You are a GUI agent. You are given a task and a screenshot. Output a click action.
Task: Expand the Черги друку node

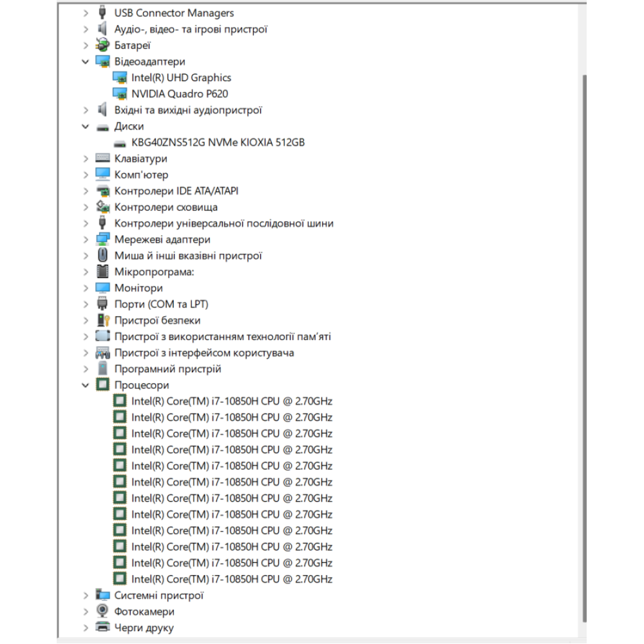coord(86,627)
